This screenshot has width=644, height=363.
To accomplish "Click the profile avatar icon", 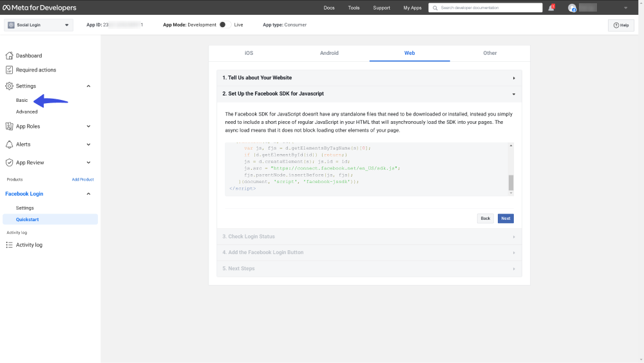I will pyautogui.click(x=572, y=8).
